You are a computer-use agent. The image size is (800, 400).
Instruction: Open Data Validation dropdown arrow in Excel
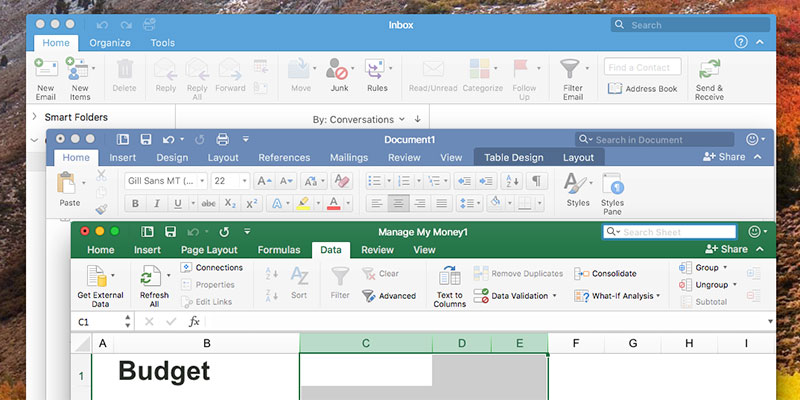click(x=554, y=296)
